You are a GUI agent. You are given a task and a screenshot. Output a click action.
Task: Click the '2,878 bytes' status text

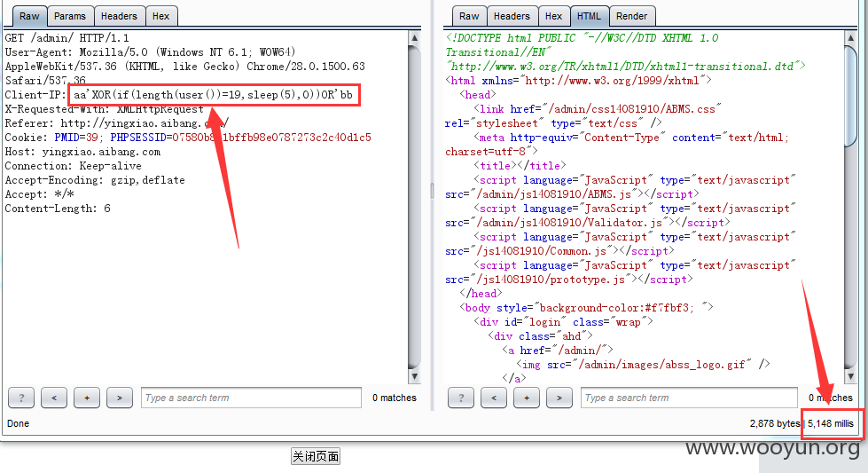coord(774,423)
